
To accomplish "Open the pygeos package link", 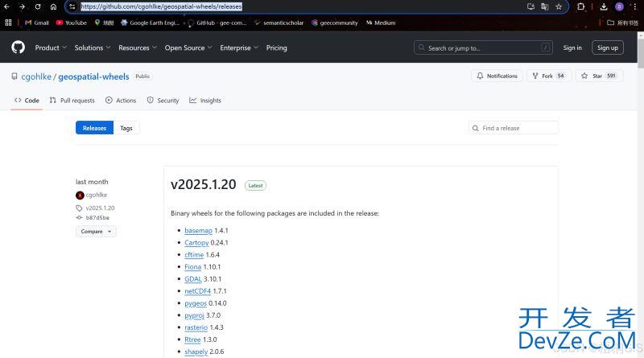I will point(196,303).
